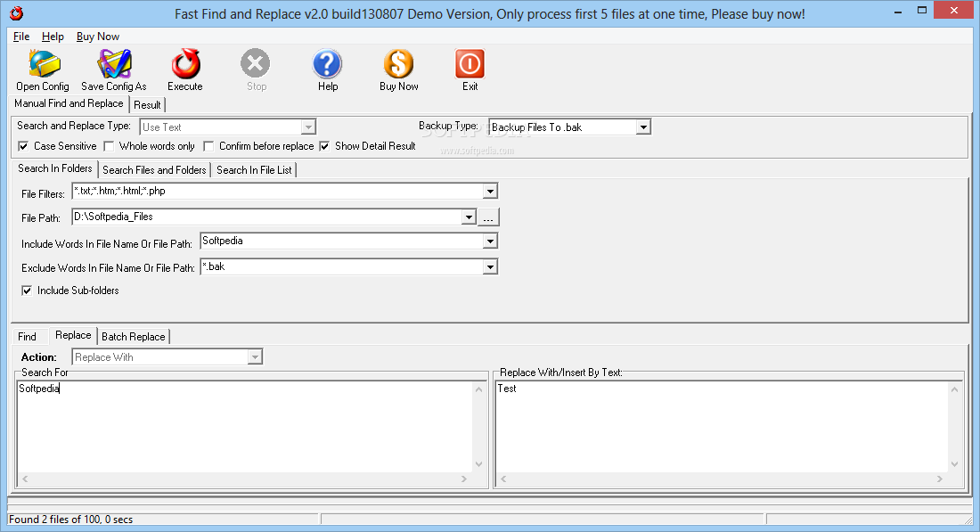Click status text "Found 2 files of 100, 0 secs"
The image size is (980, 532).
70,520
